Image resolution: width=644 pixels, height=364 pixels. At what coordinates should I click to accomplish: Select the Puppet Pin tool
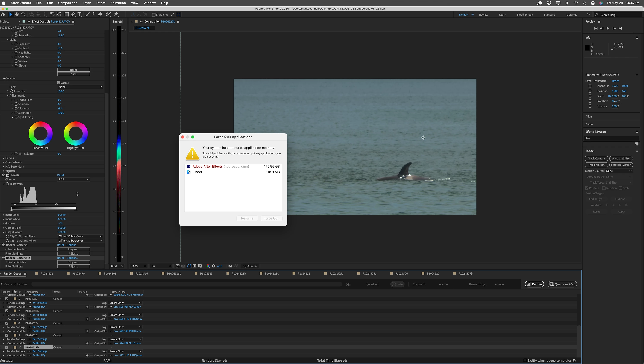(x=116, y=14)
